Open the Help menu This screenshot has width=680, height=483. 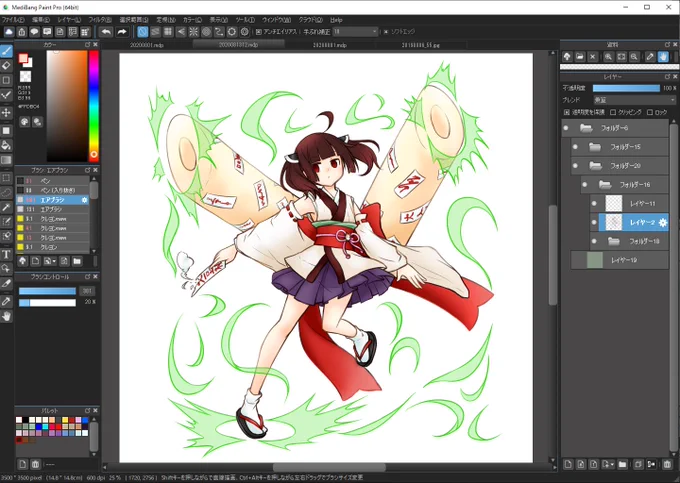[x=336, y=20]
